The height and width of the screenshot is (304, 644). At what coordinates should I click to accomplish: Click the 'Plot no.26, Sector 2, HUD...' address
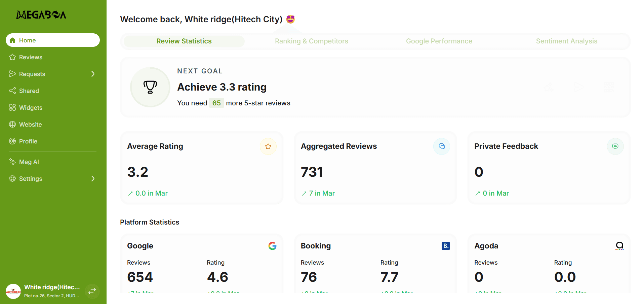(52, 296)
